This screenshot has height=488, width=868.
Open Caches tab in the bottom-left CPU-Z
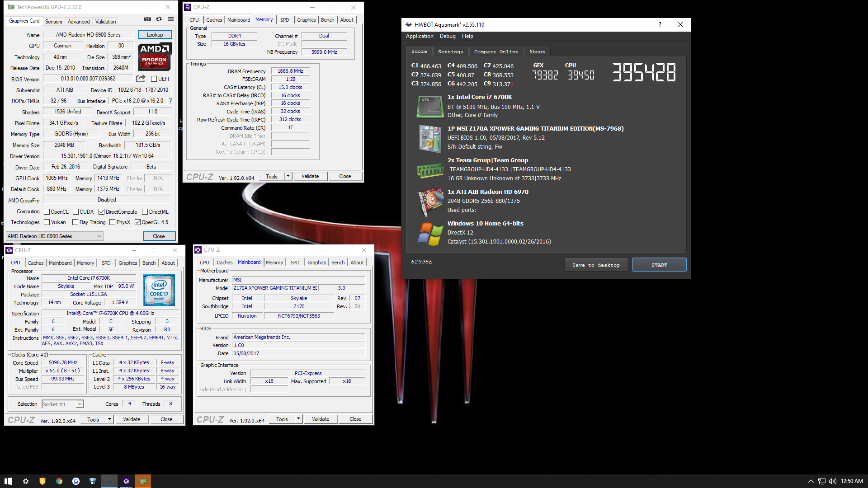[36, 263]
